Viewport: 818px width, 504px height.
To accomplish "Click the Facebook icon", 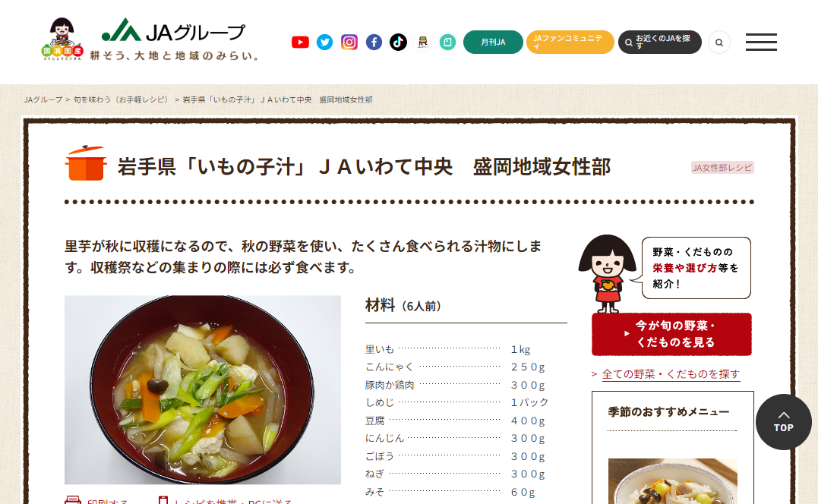I will click(374, 43).
